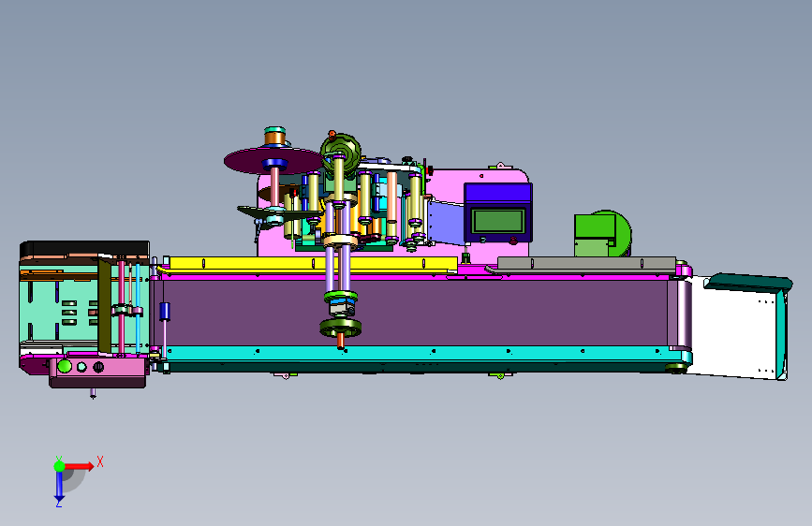This screenshot has width=812, height=526.
Task: Select the blue top of the control box
Action: 497,193
